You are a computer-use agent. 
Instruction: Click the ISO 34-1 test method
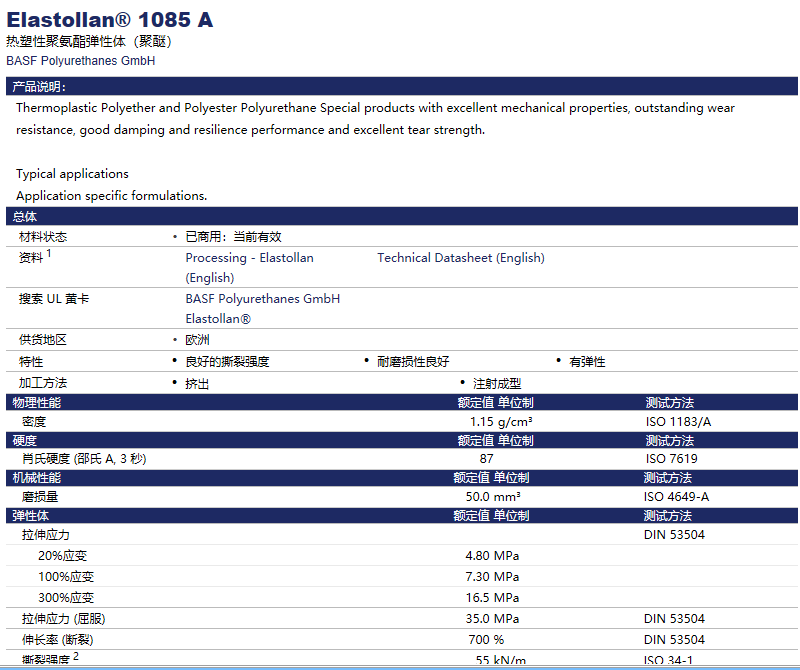(x=668, y=660)
